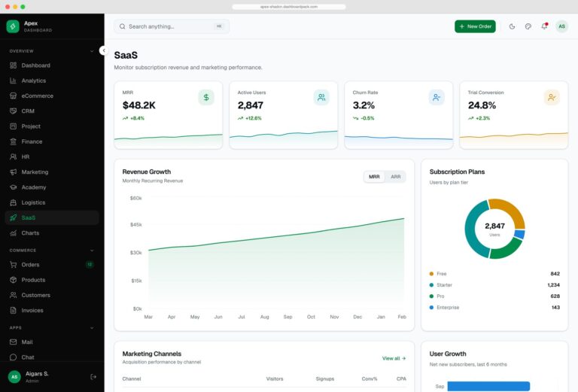Screen dimensions: 578x392
Task: Switch Revenue Growth to ARR tab
Action: coord(396,177)
